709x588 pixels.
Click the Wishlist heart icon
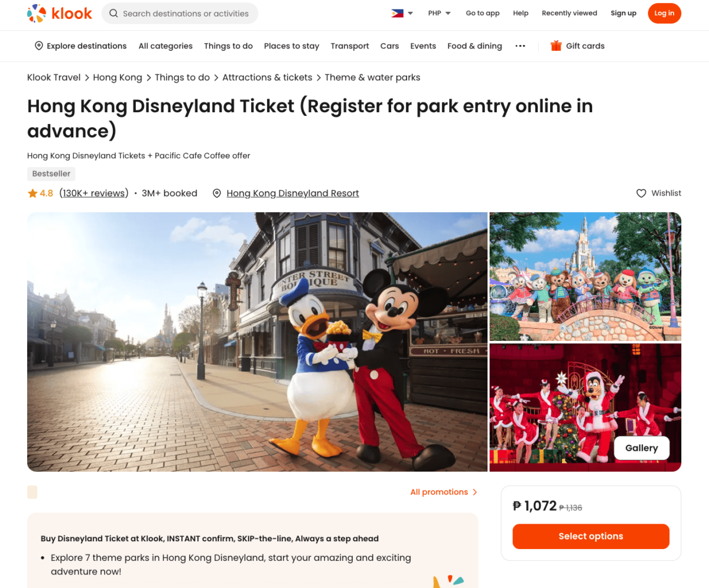click(641, 193)
